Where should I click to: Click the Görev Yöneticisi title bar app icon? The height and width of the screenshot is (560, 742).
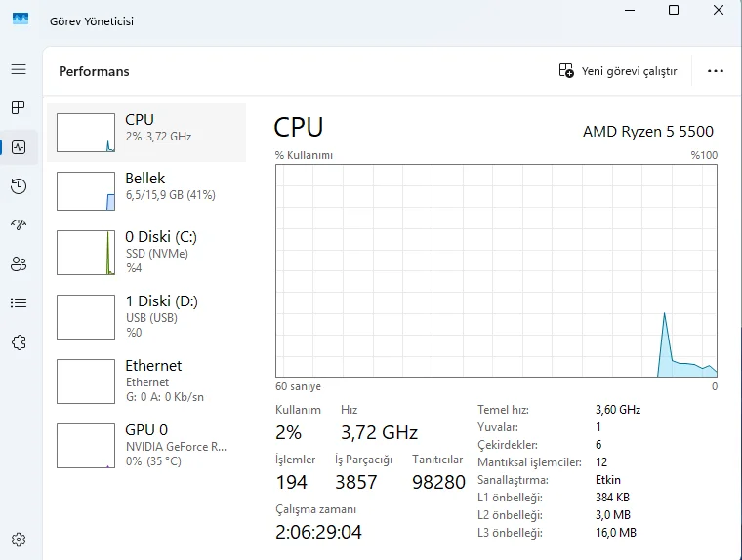(x=21, y=20)
